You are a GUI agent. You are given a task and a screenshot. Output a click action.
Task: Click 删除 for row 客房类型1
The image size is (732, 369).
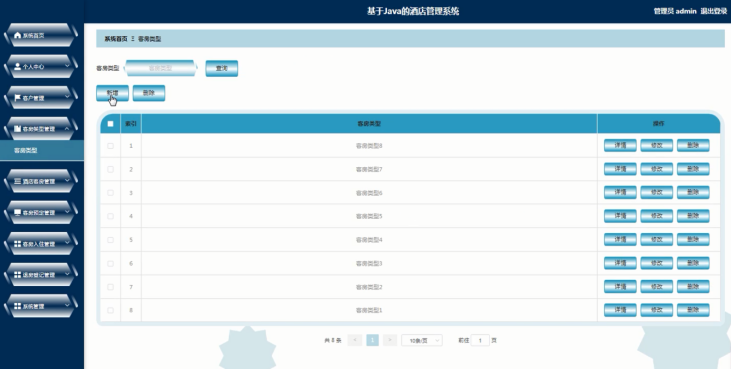click(x=693, y=310)
